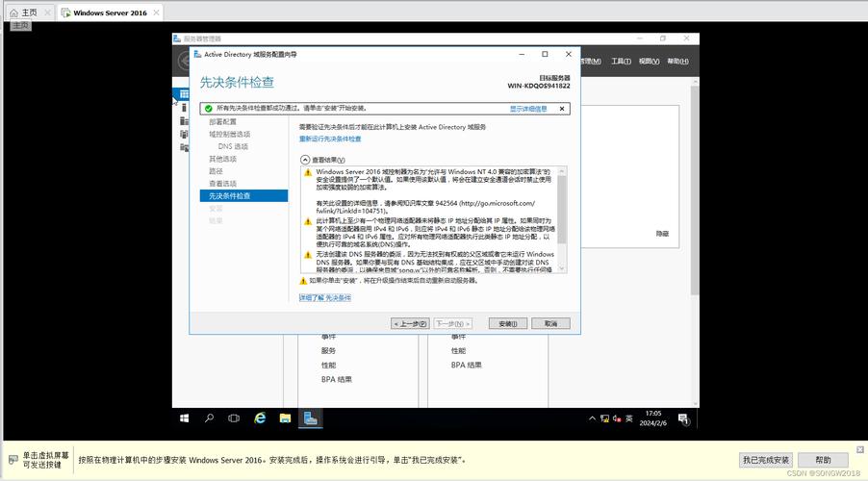The width and height of the screenshot is (868, 481).
Task: Open 性能 in right role tile
Action: (x=458, y=350)
